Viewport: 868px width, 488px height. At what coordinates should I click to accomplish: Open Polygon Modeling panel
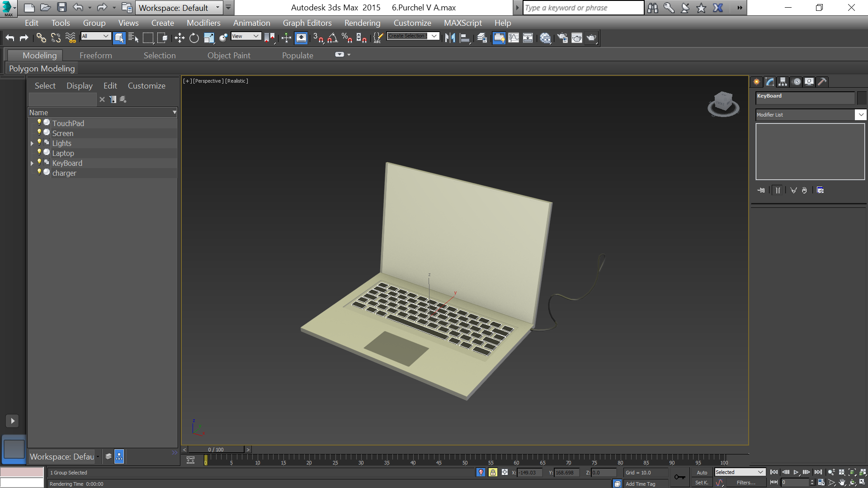(x=42, y=69)
